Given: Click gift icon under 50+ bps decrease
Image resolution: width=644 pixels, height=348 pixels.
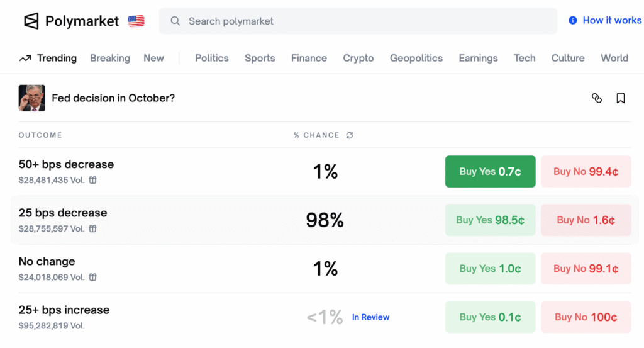Looking at the screenshot, I should pos(92,180).
